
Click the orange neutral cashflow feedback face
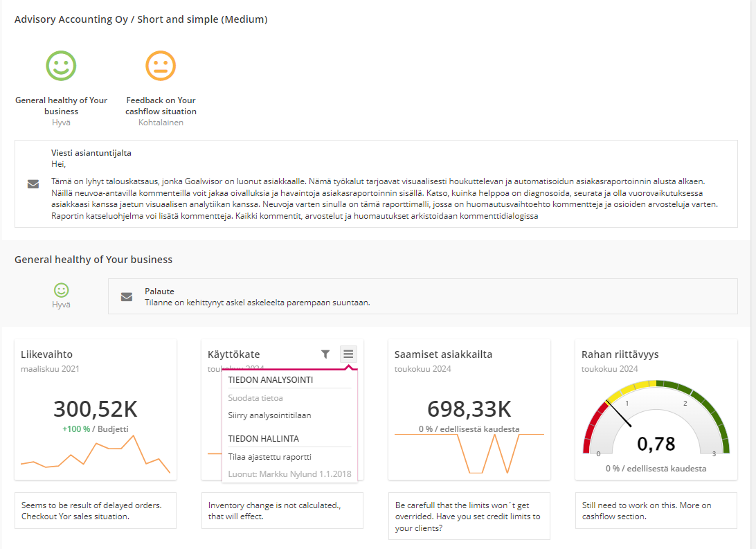(161, 66)
